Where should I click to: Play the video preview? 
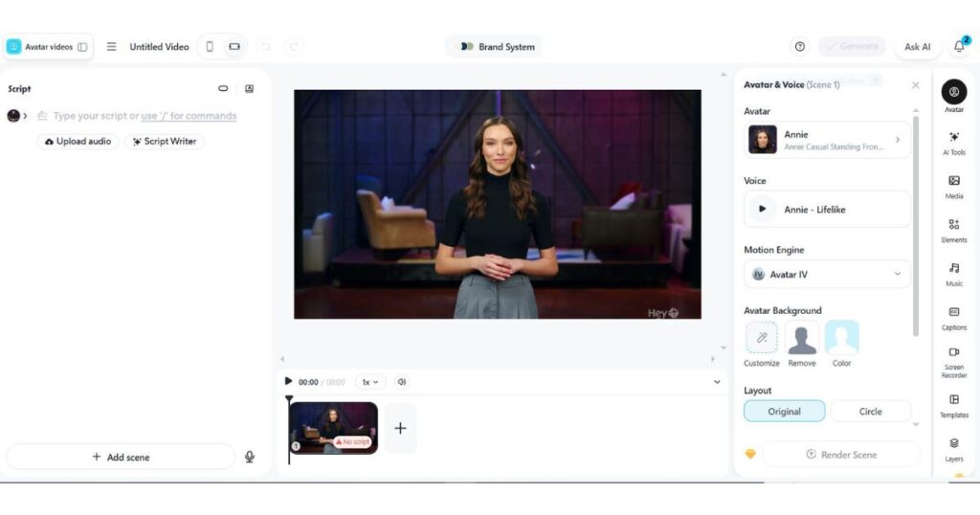tap(288, 381)
